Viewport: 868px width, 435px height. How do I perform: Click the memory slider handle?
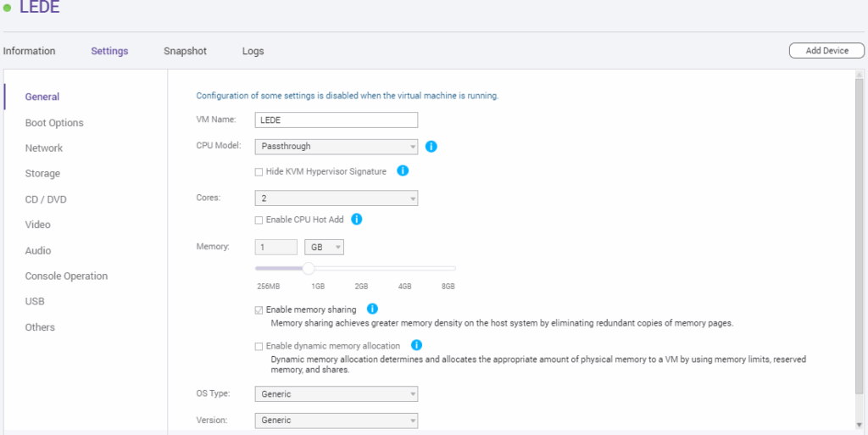coord(309,269)
